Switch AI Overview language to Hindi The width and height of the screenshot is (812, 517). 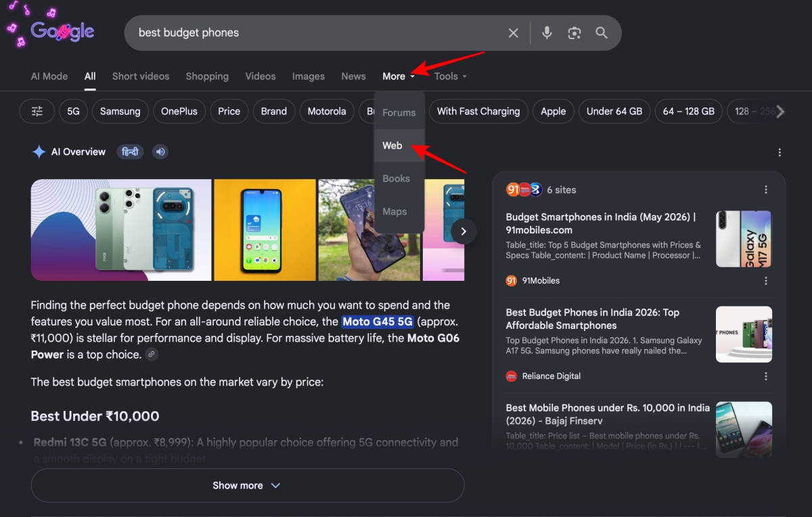click(x=130, y=152)
